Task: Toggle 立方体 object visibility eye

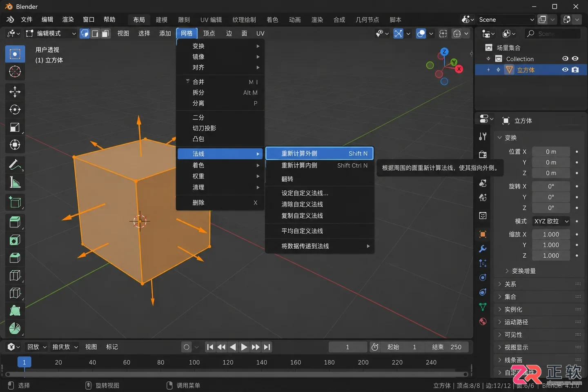Action: [x=565, y=70]
